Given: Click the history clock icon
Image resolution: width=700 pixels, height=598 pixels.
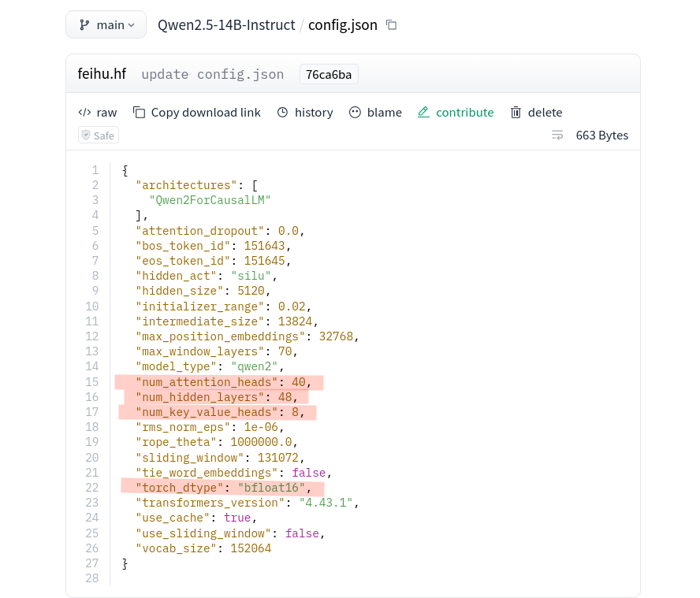Looking at the screenshot, I should (x=282, y=113).
